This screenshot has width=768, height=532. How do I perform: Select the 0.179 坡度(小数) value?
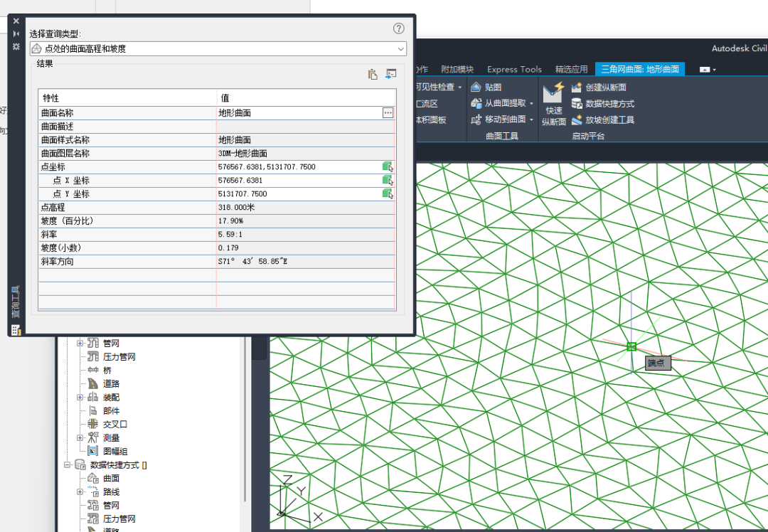(x=228, y=248)
